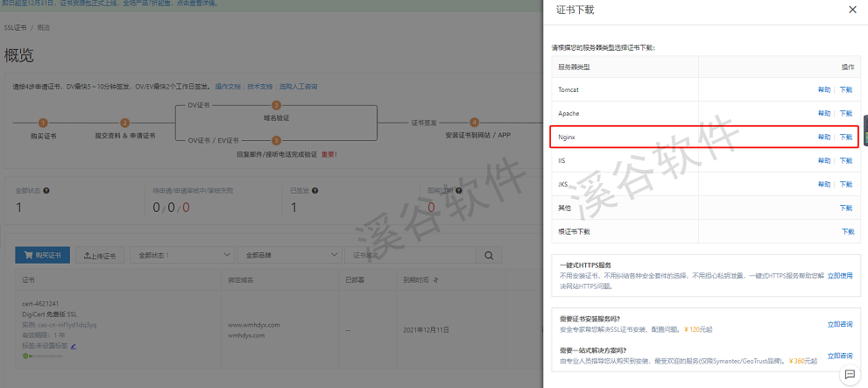This screenshot has height=388, width=868.
Task: Click certificate name cert-4621241
Action: tap(40, 304)
